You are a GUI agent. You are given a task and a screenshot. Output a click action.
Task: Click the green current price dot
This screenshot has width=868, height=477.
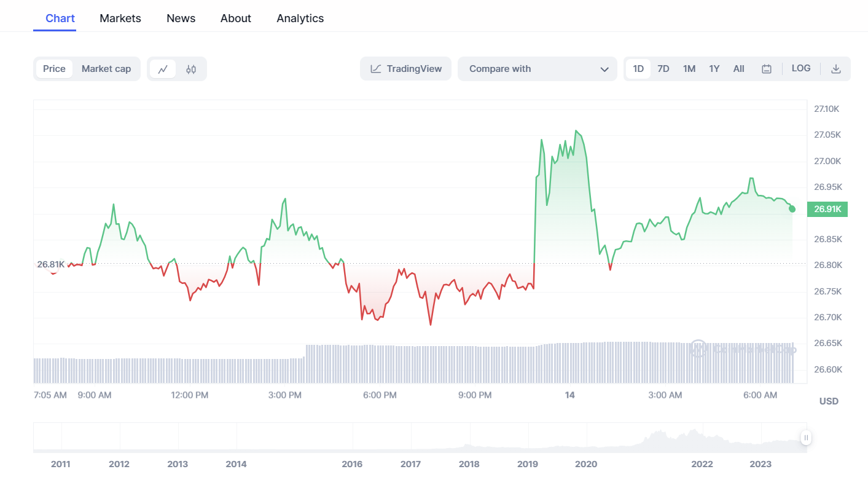pos(792,209)
